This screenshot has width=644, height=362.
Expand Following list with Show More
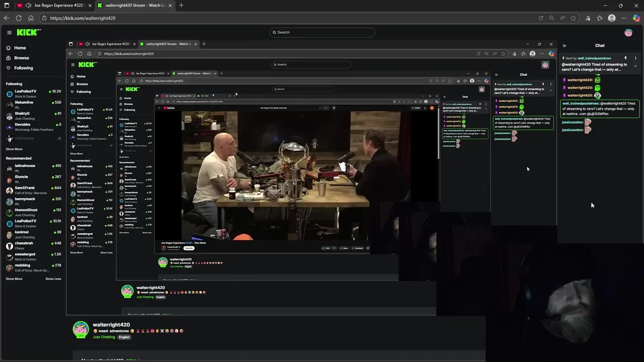14,149
